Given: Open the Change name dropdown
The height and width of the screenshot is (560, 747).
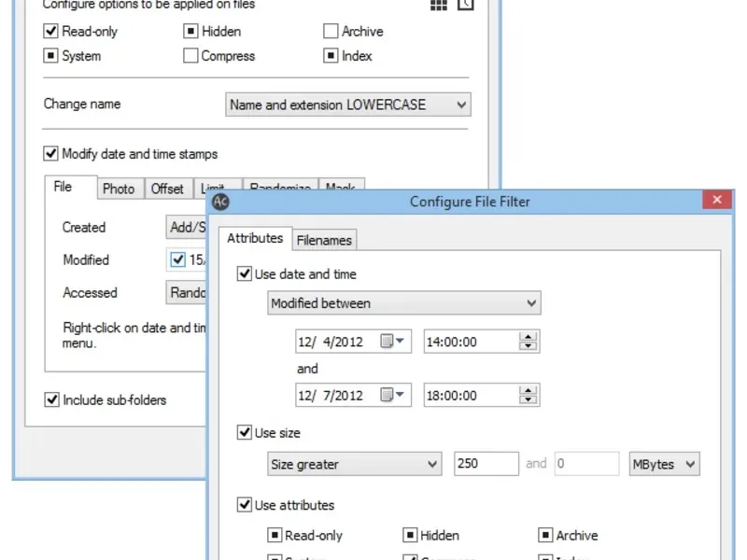Looking at the screenshot, I should (x=348, y=105).
